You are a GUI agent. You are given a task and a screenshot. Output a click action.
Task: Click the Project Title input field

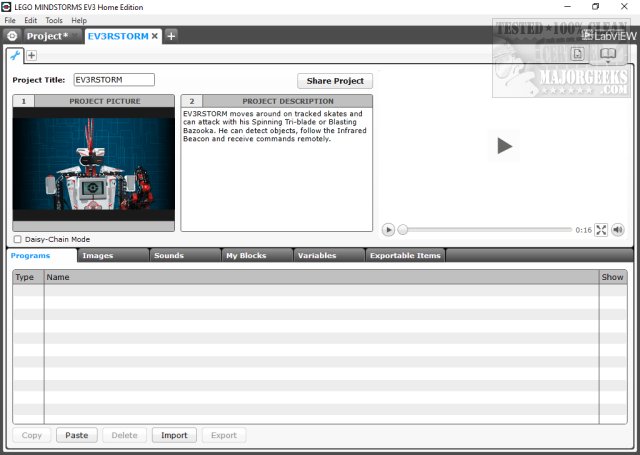[x=114, y=80]
